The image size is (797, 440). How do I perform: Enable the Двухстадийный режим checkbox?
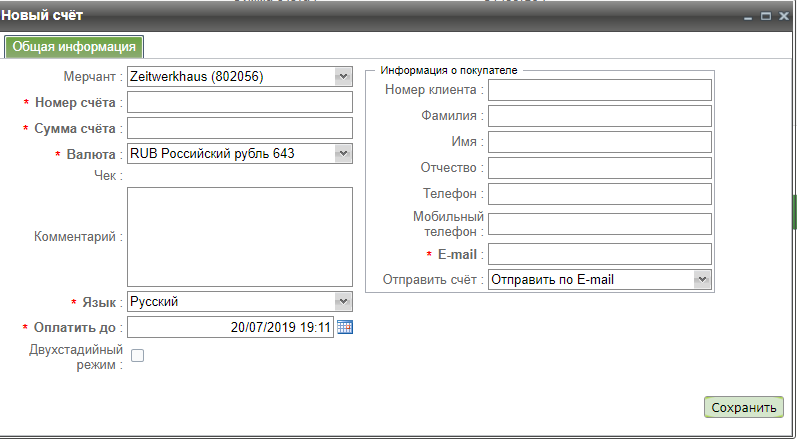click(x=138, y=356)
